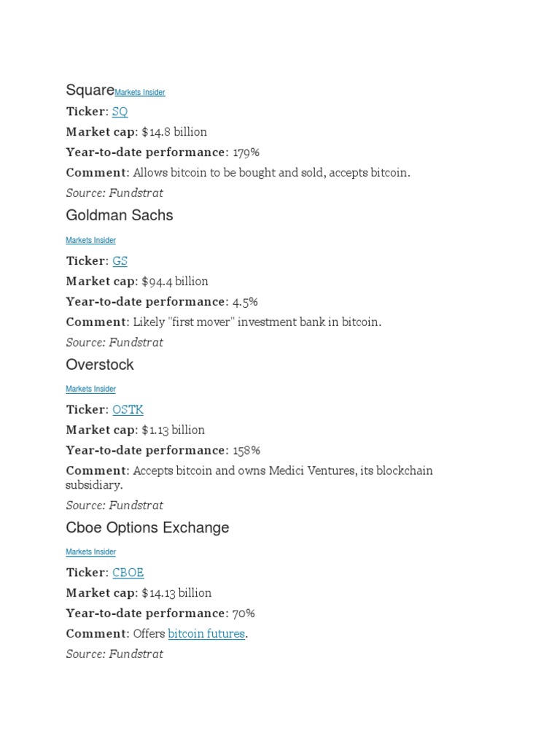The image size is (560, 747).
Task: Select the Overstock heading
Action: point(100,365)
